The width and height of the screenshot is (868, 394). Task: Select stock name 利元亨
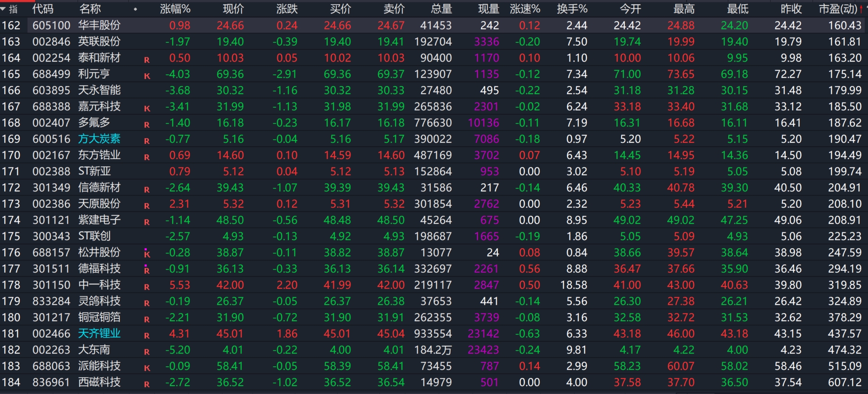pos(94,74)
